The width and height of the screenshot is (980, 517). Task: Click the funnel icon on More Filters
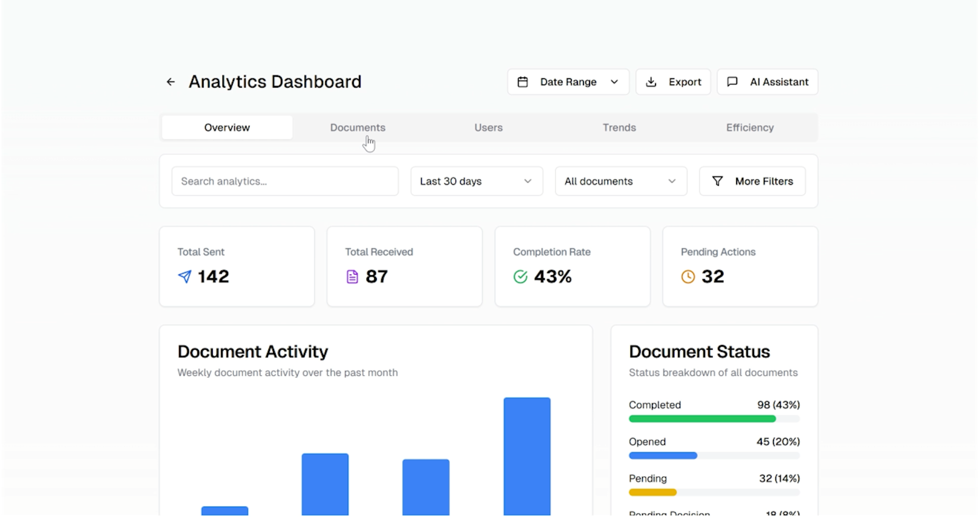pyautogui.click(x=717, y=181)
